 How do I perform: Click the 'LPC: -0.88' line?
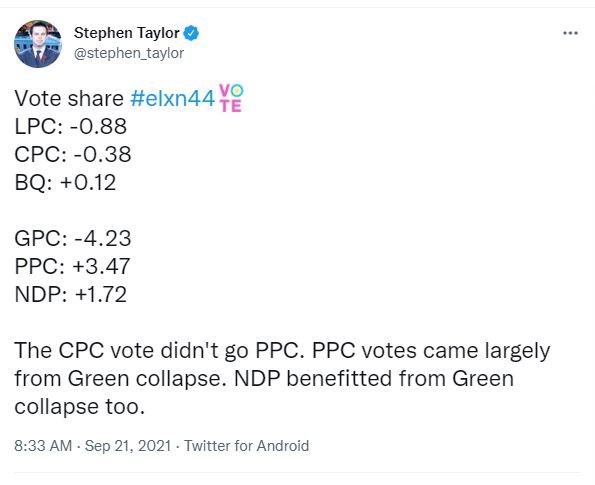71,126
